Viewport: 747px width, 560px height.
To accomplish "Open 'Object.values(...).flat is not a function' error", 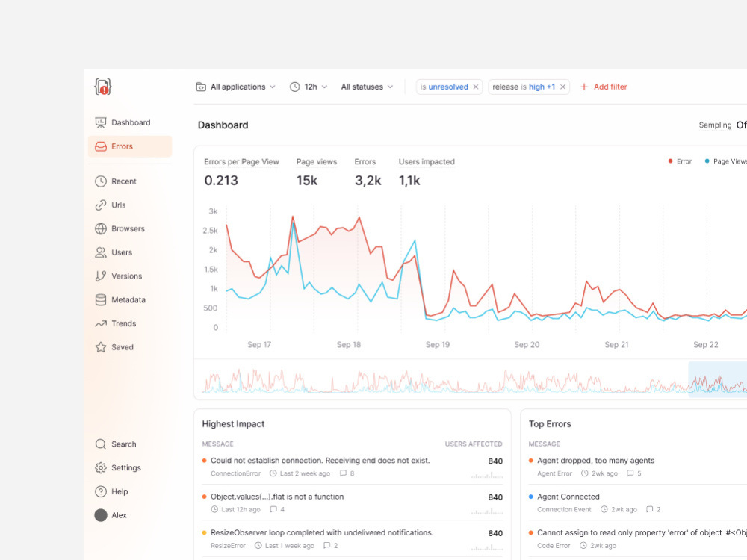I will pos(277,497).
